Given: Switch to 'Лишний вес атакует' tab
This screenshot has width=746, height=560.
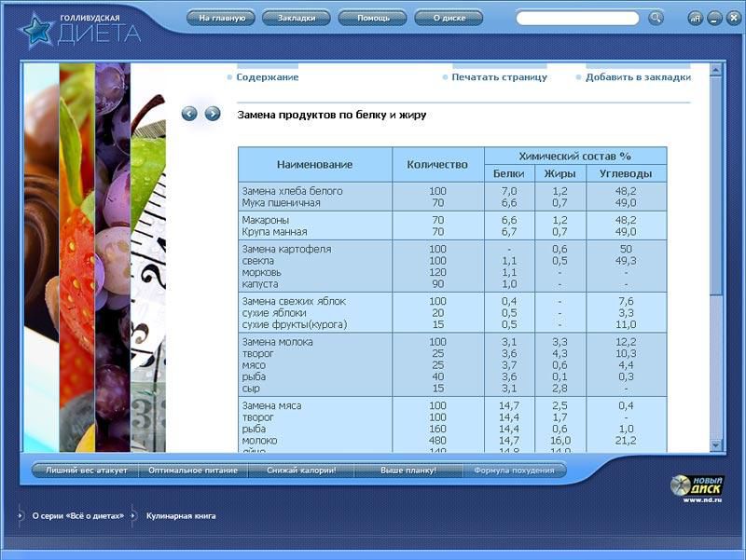Looking at the screenshot, I should [87, 471].
